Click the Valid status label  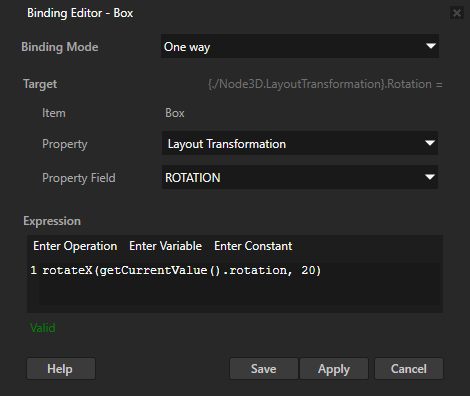[43, 328]
